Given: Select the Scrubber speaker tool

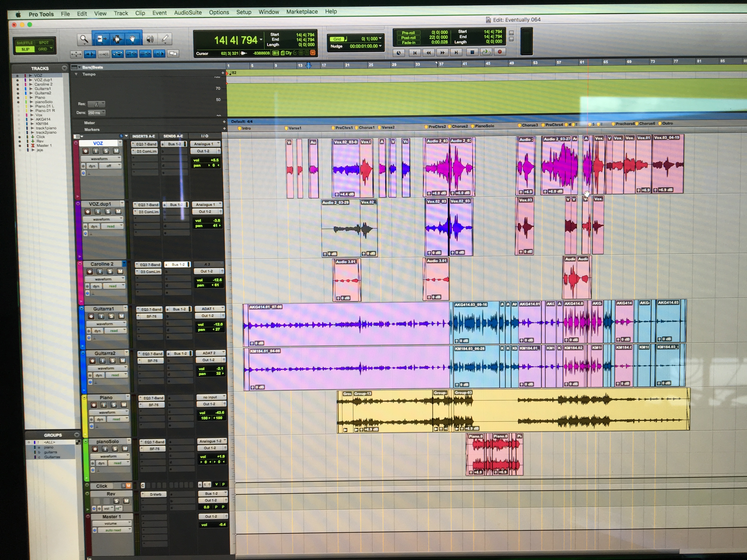Looking at the screenshot, I should pos(150,39).
